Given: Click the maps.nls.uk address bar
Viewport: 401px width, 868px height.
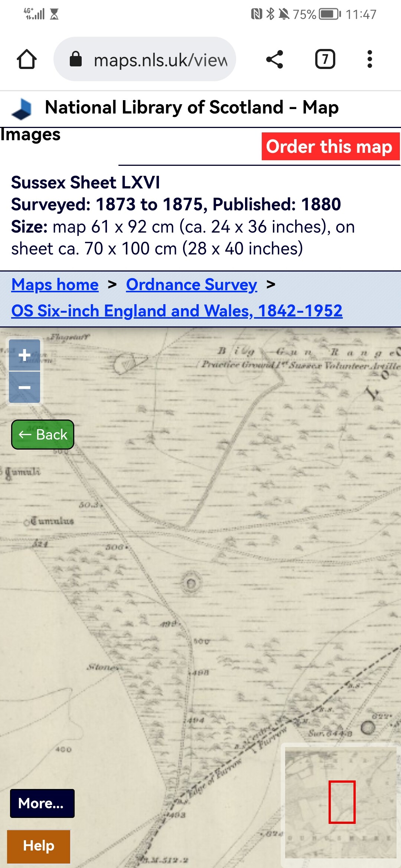Looking at the screenshot, I should 160,60.
